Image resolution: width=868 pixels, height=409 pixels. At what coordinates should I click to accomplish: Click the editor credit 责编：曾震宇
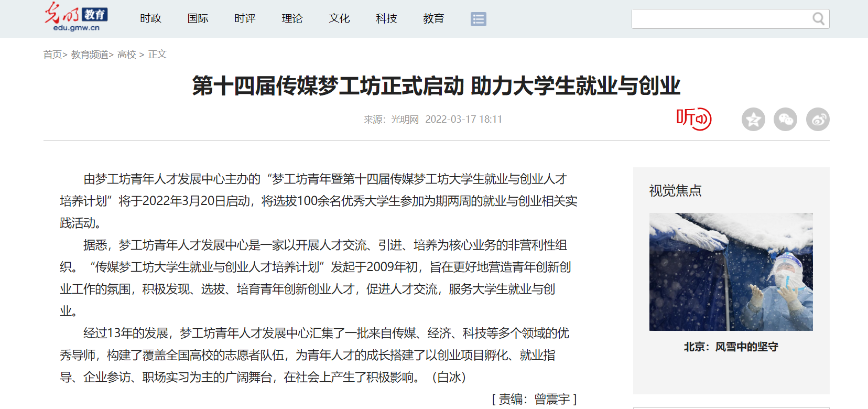[534, 400]
